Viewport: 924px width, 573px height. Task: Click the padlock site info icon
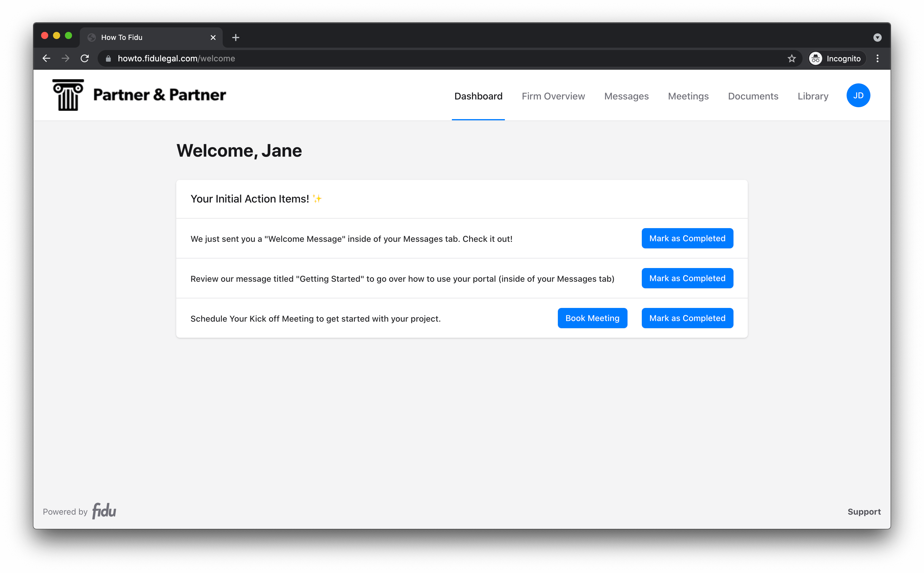(x=108, y=58)
